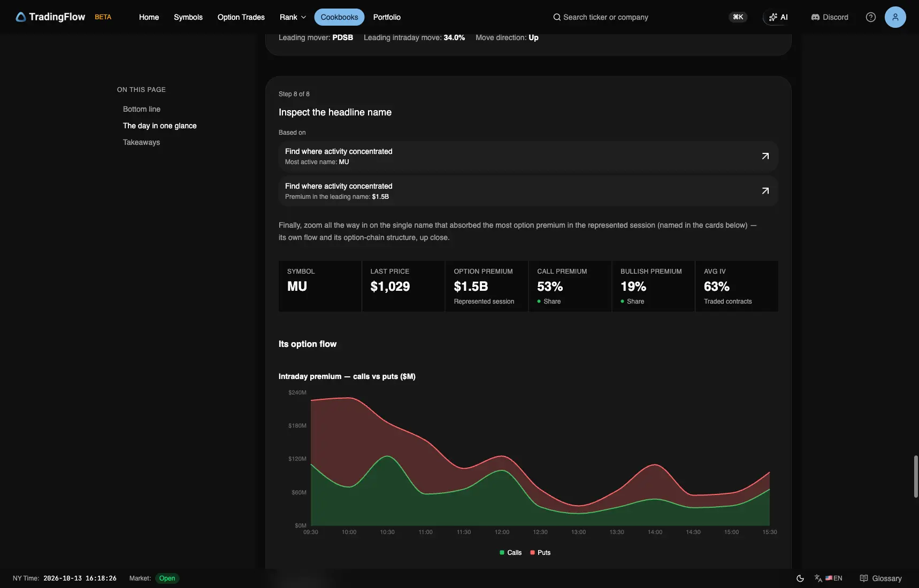
Task: Jump to 'Bottom line' section
Action: (x=142, y=109)
